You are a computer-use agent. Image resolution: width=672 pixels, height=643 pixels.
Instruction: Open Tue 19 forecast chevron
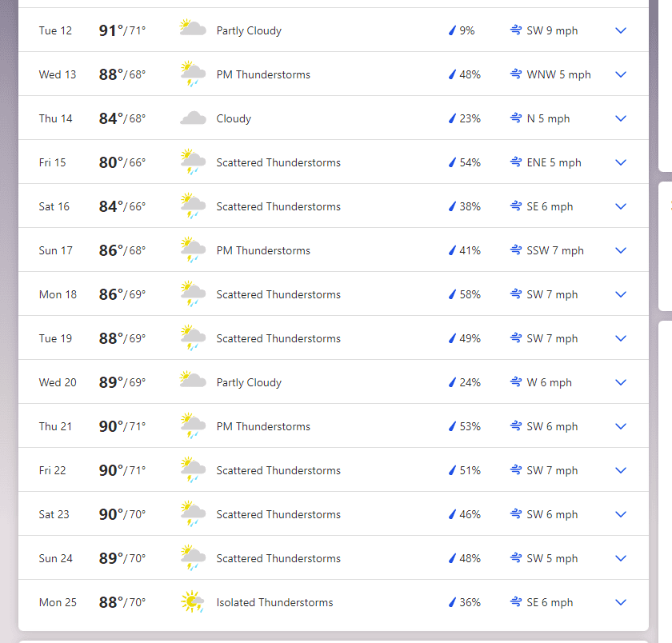621,338
